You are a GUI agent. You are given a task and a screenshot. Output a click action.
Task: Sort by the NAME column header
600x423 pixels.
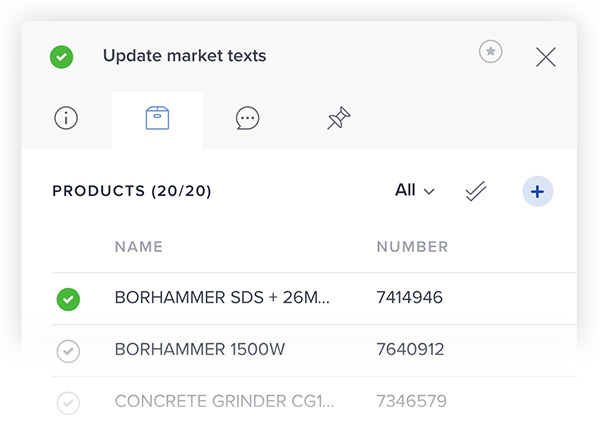139,247
